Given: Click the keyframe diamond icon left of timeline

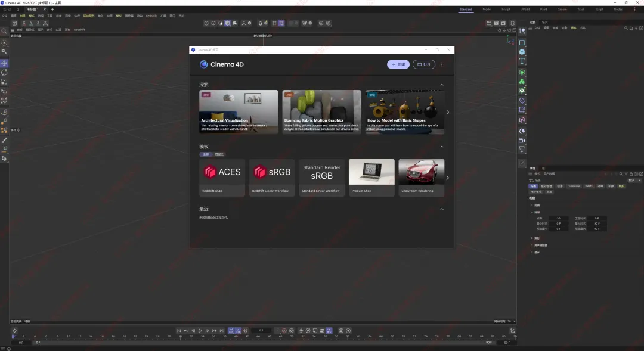Looking at the screenshot, I should 14,331.
